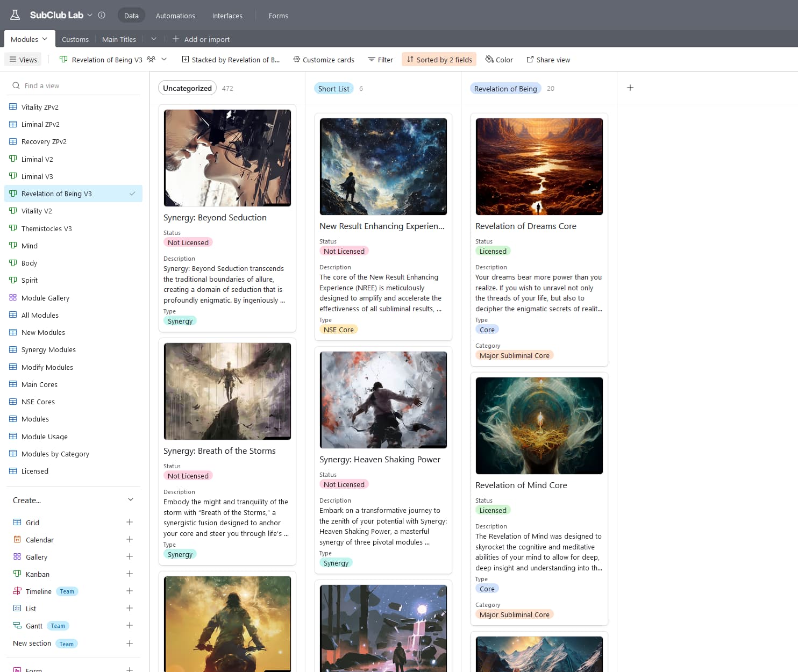This screenshot has height=672, width=798.
Task: Click the Licensed status on Revelation of Mind Core
Action: [493, 510]
